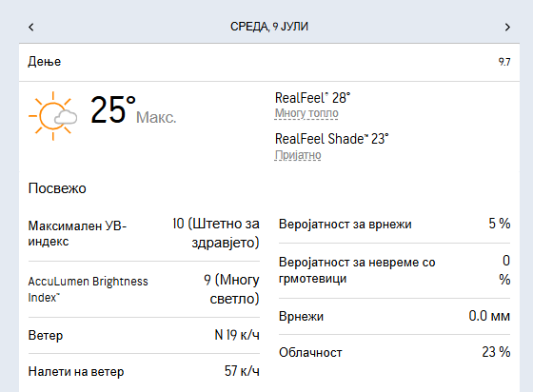Viewport: 533px width, 392px height.
Task: Select the Налети на ветер row
Action: click(x=144, y=371)
